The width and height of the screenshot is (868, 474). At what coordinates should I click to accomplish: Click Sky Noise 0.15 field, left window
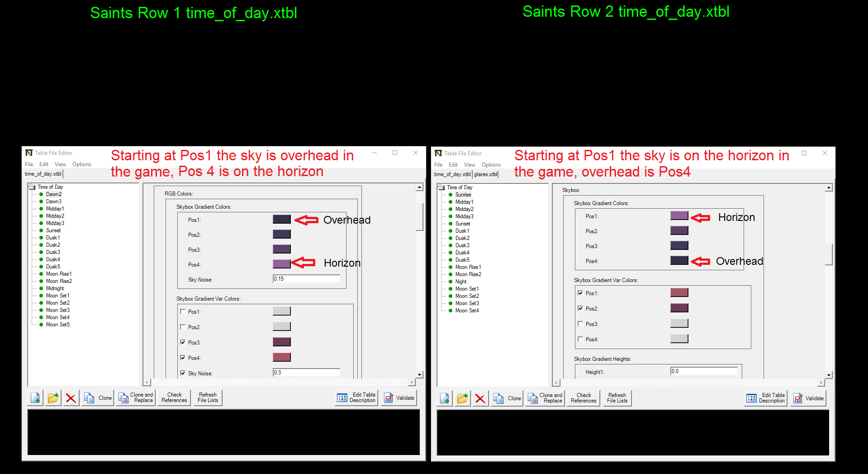point(306,279)
